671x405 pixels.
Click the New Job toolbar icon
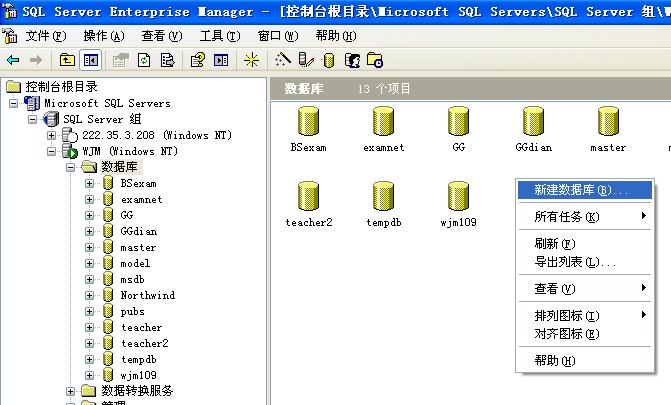pyautogui.click(x=375, y=60)
